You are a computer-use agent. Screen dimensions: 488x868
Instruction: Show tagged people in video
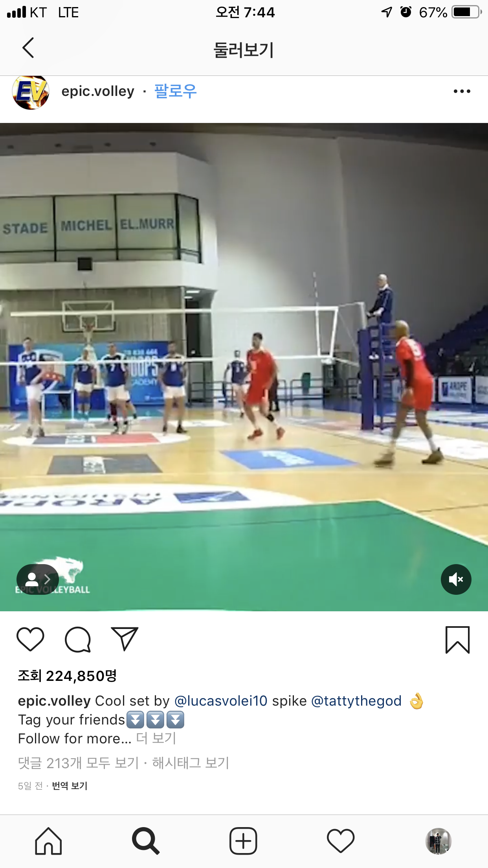coord(38,579)
